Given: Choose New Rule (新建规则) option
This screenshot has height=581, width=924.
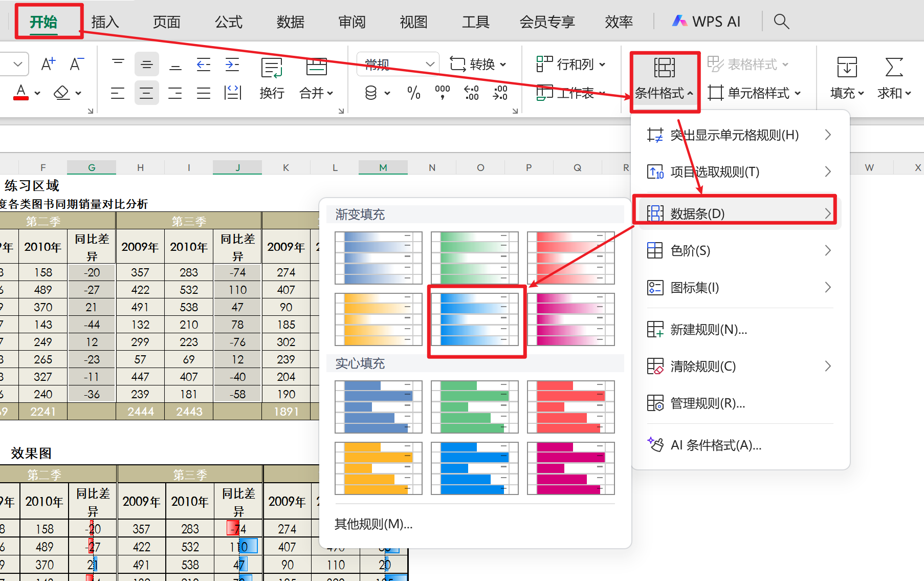Looking at the screenshot, I should (709, 330).
